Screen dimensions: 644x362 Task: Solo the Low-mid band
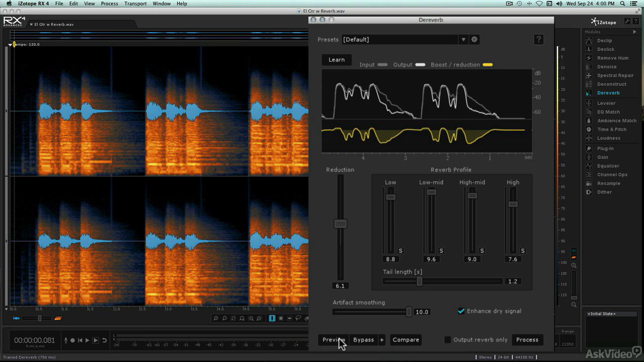[441, 250]
